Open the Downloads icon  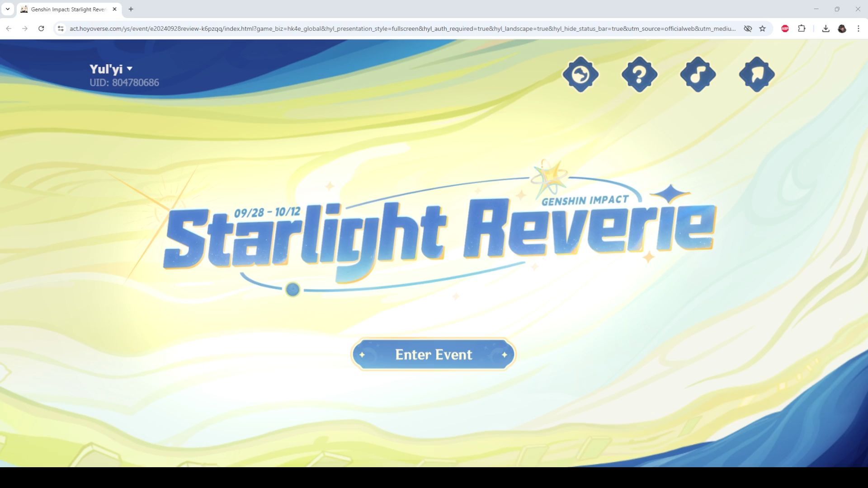click(826, 28)
